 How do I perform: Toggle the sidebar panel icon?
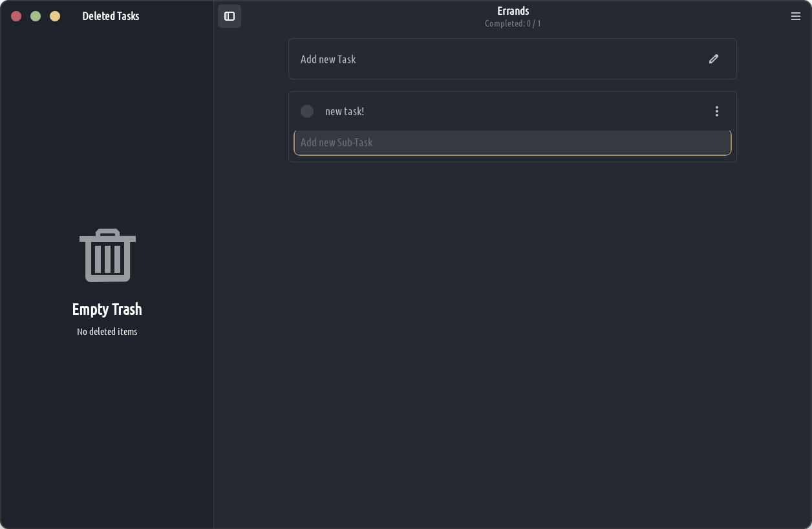click(230, 16)
